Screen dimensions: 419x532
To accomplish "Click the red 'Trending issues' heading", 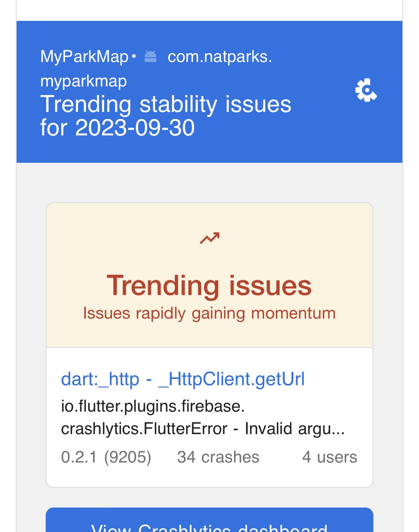I will coord(209,285).
